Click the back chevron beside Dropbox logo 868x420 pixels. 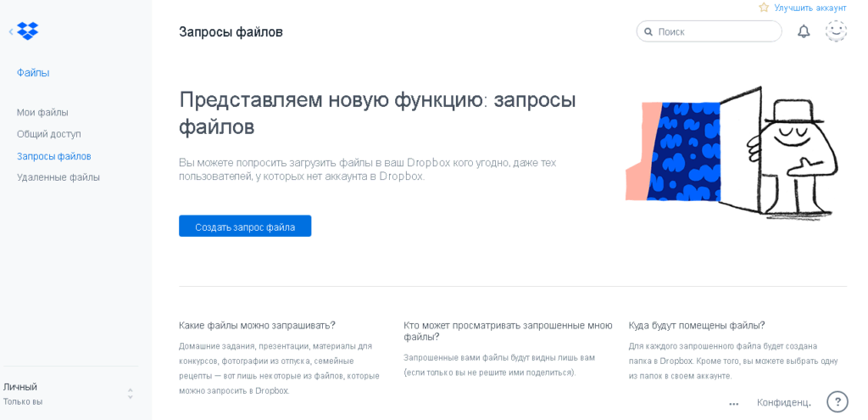[10, 32]
